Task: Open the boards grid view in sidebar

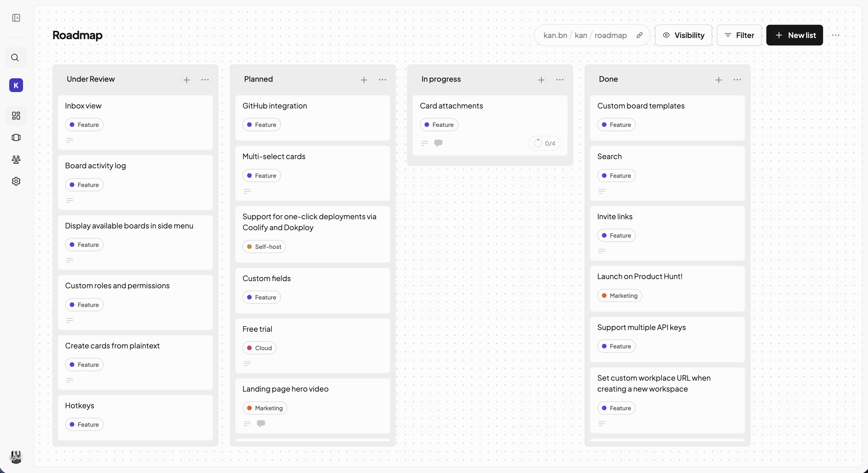Action: tap(16, 115)
